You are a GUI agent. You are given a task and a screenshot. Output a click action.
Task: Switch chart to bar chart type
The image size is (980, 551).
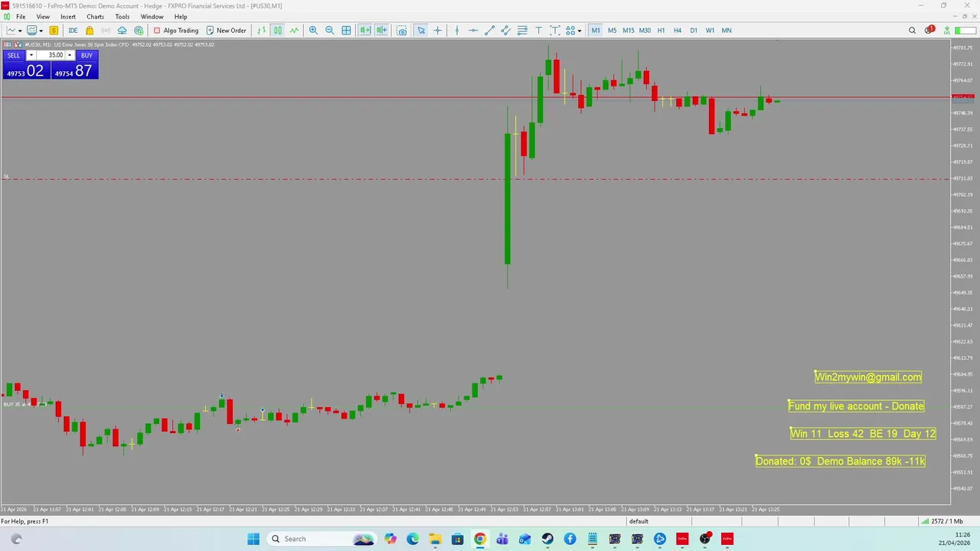click(261, 31)
